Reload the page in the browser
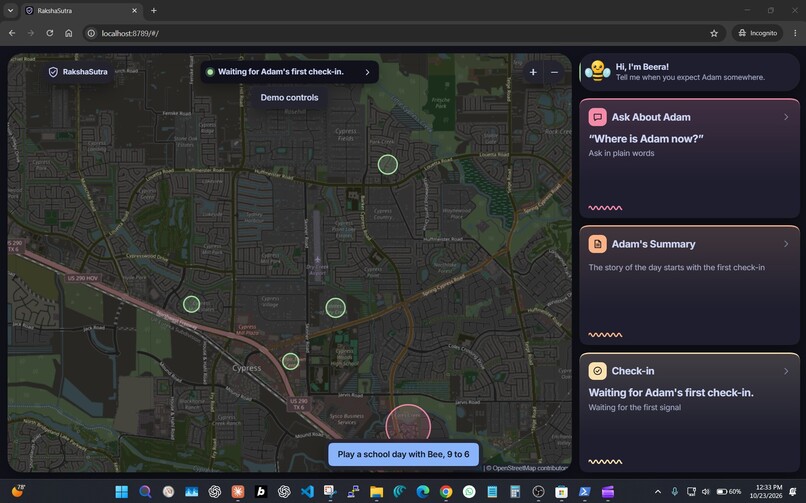This screenshot has width=806, height=503. coord(49,33)
